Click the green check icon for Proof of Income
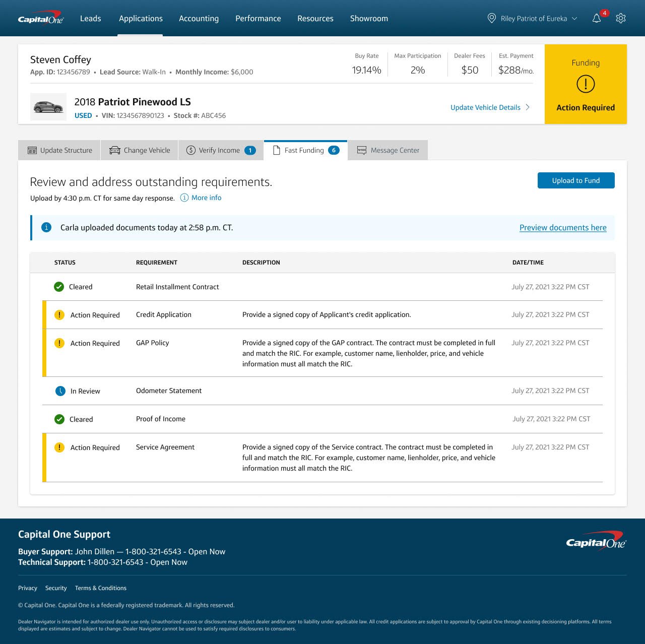This screenshot has width=645, height=644. tap(59, 419)
